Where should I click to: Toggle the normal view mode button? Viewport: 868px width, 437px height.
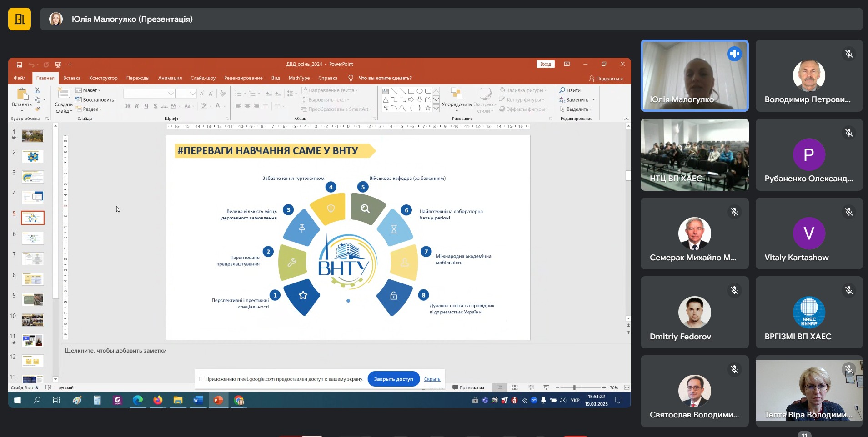(x=499, y=387)
